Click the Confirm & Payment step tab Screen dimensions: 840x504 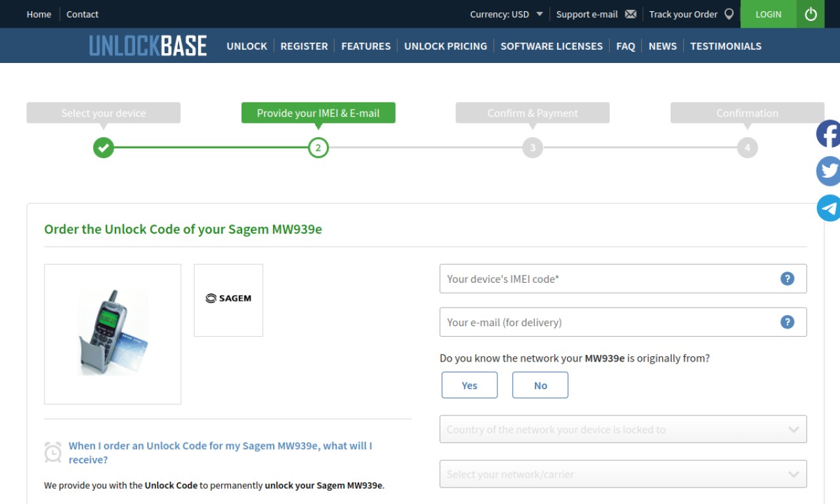tap(533, 113)
